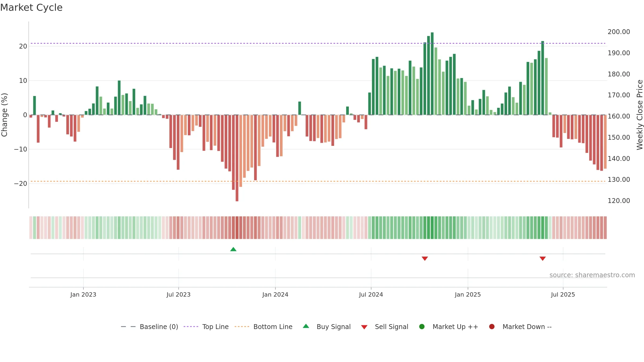Click the 200.00 price axis label

point(619,32)
